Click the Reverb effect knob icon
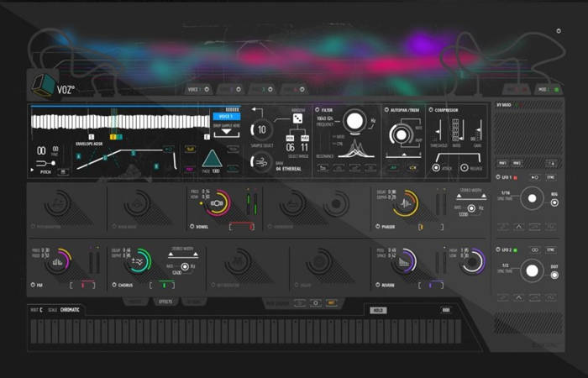The width and height of the screenshot is (588, 378). tap(405, 261)
